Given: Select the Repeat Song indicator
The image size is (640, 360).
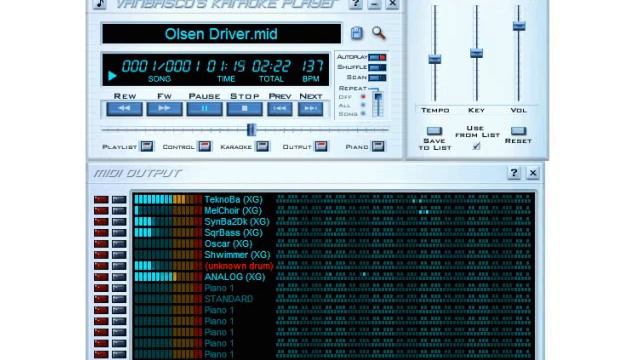Looking at the screenshot, I should point(363,114).
